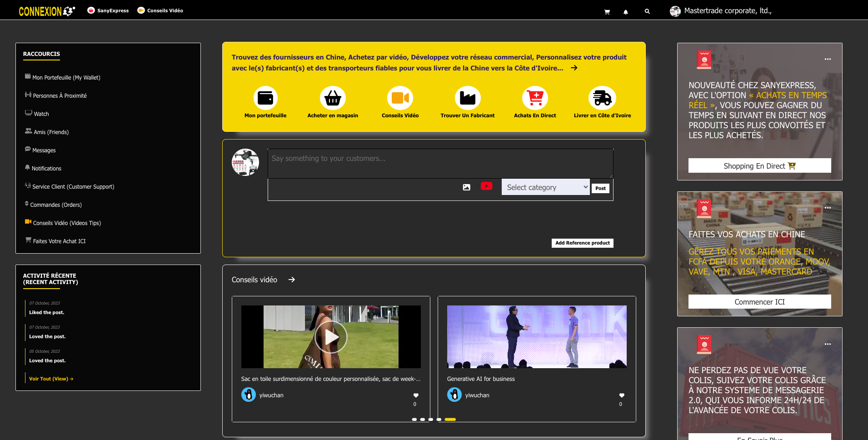Play the Sac en toile video

[331, 337]
